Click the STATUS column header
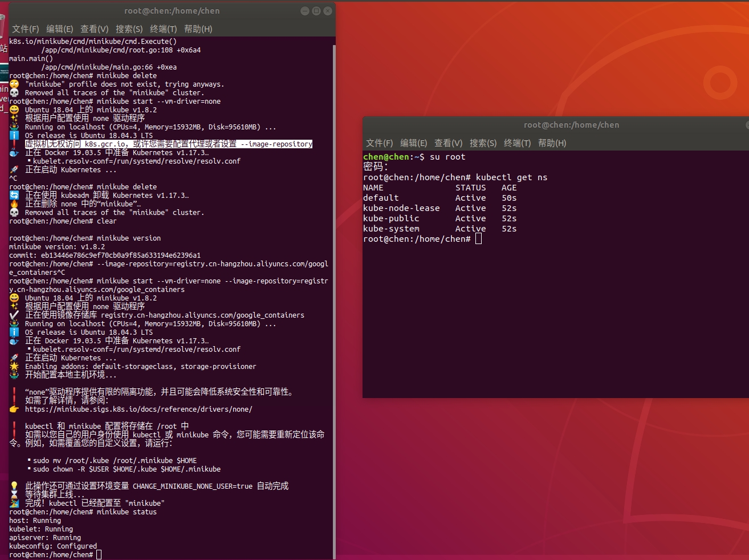 click(471, 188)
